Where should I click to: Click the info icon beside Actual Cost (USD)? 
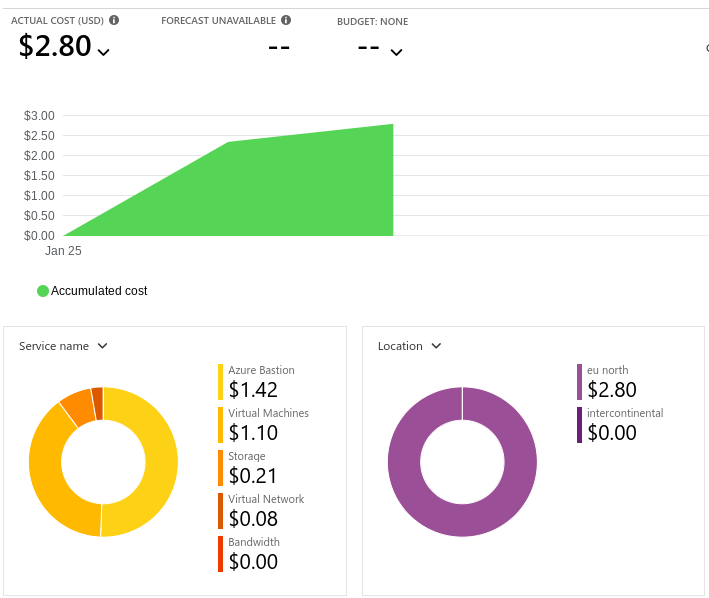tap(114, 20)
